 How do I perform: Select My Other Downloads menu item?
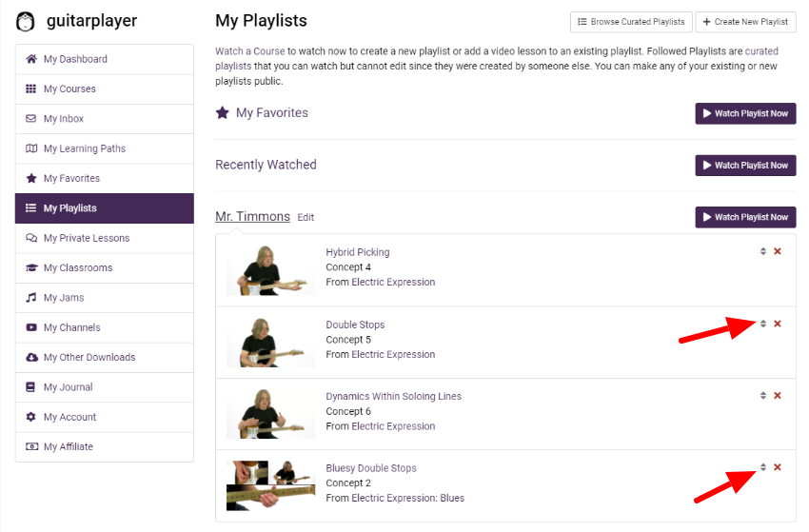pos(105,357)
